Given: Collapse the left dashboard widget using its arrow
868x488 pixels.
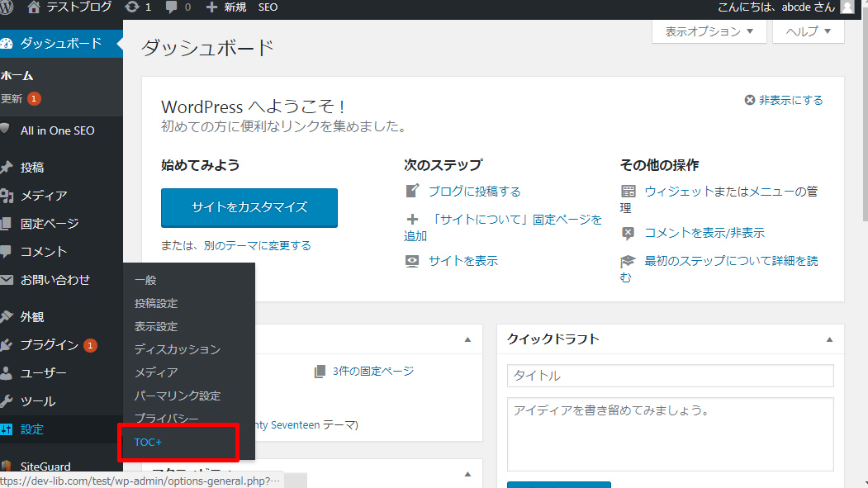Looking at the screenshot, I should point(467,339).
